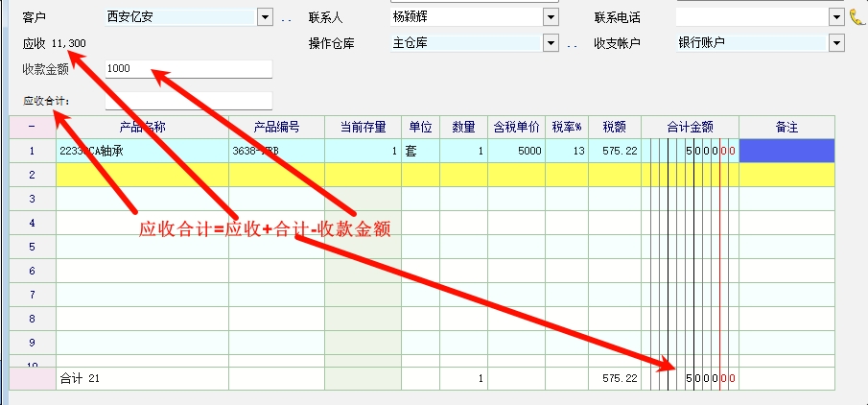Click the phone icon beside 联系电话

(x=856, y=17)
